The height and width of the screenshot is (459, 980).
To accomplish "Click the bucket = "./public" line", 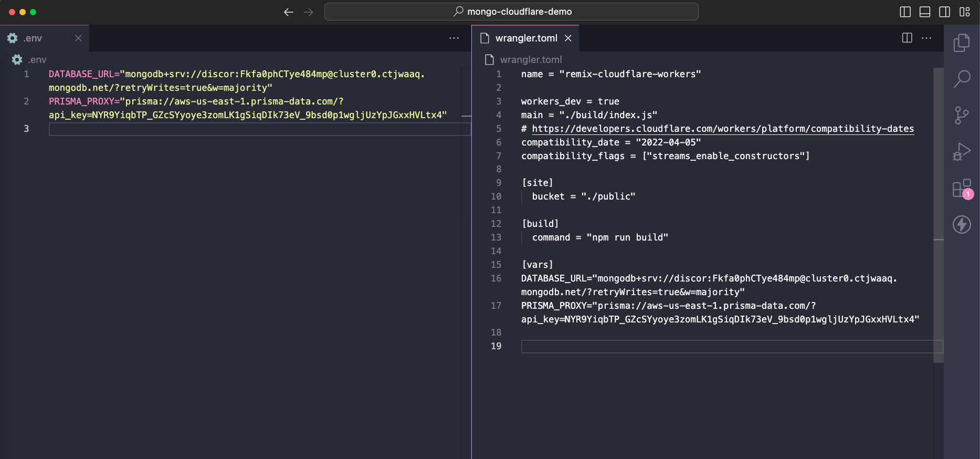I will (584, 196).
